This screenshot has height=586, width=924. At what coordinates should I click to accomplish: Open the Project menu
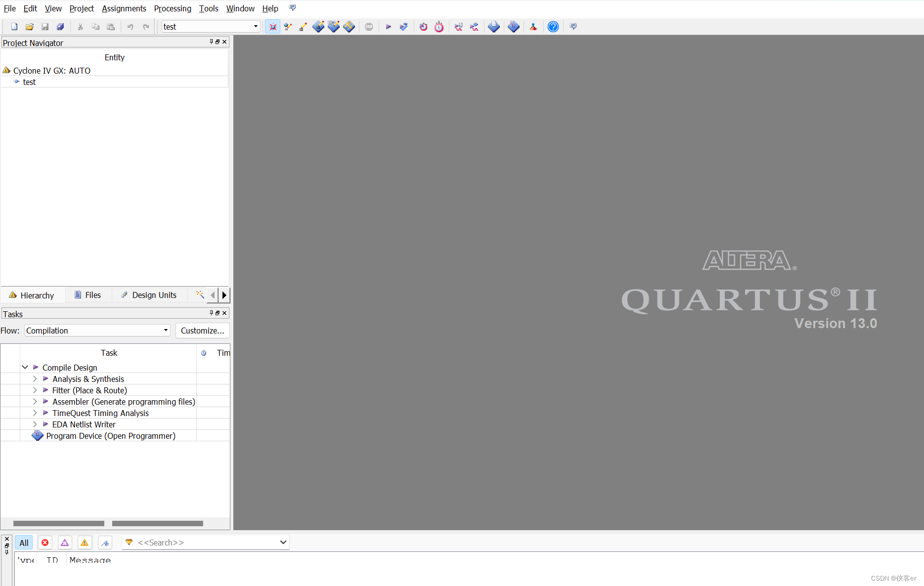click(x=82, y=8)
